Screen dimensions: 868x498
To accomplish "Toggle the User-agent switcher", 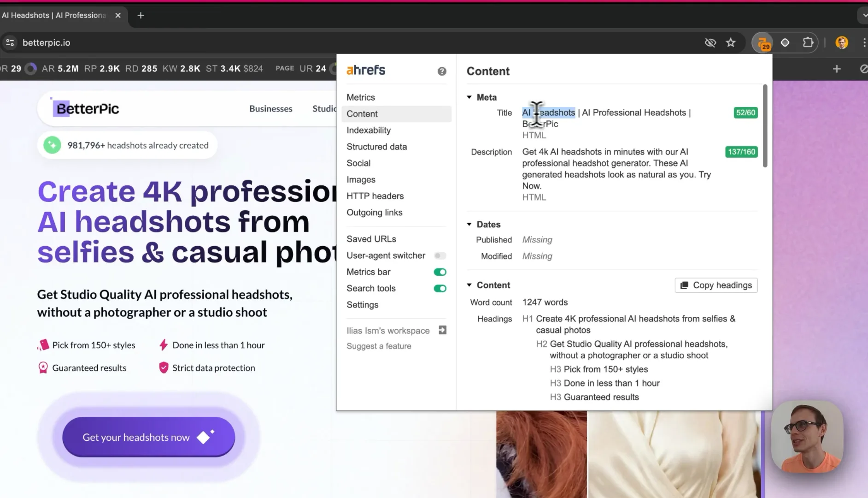I will pos(440,255).
